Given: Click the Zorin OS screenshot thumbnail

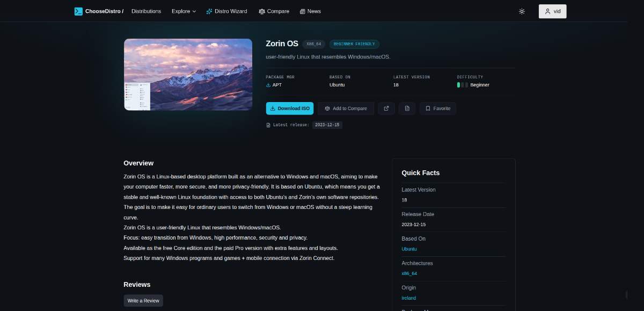Looking at the screenshot, I should tap(188, 75).
